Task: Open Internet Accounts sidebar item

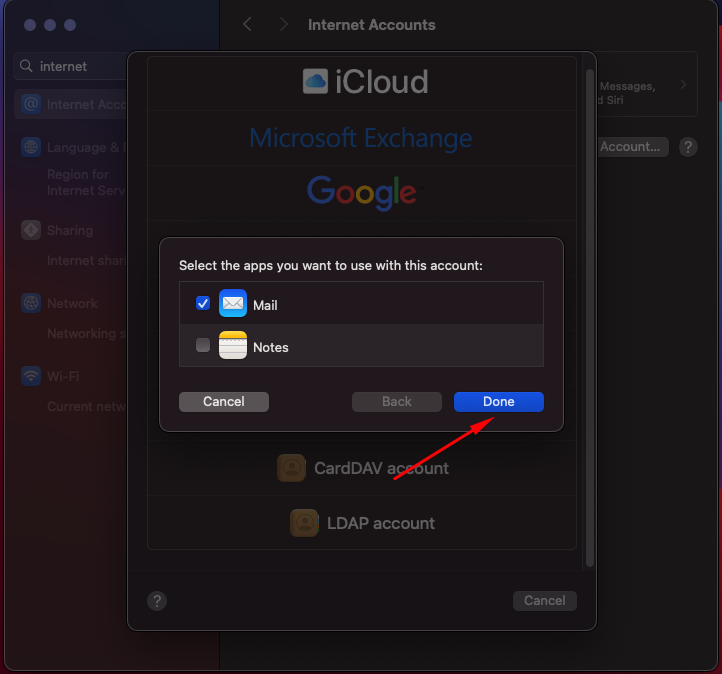Action: point(71,105)
